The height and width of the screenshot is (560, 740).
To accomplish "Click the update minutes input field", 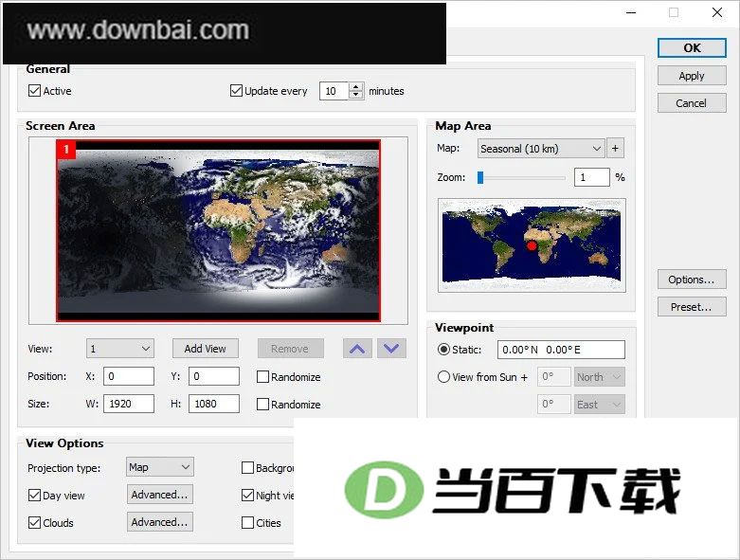I will [x=334, y=91].
